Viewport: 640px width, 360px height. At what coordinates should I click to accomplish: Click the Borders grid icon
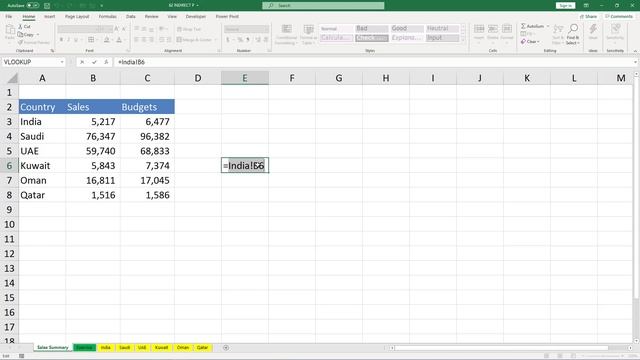pos(91,40)
